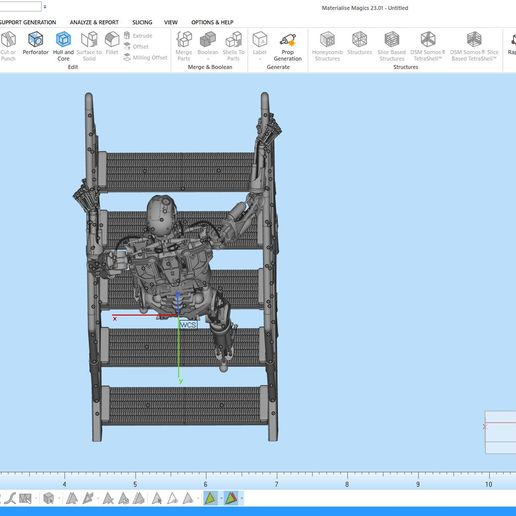Select the Boolean operation icon

[208, 40]
